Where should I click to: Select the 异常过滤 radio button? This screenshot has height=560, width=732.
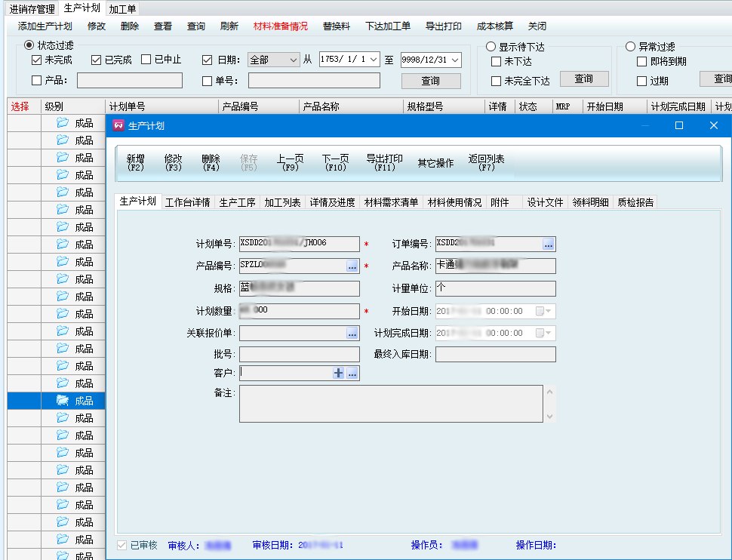click(630, 46)
